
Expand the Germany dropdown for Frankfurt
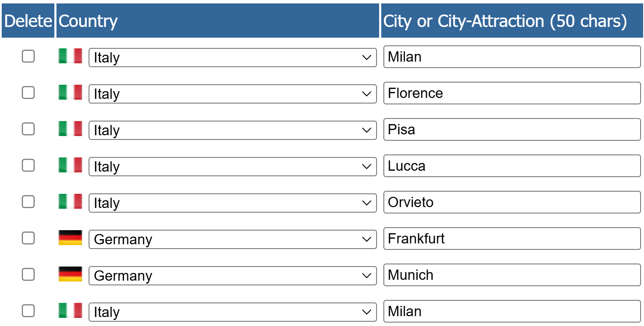pos(233,239)
